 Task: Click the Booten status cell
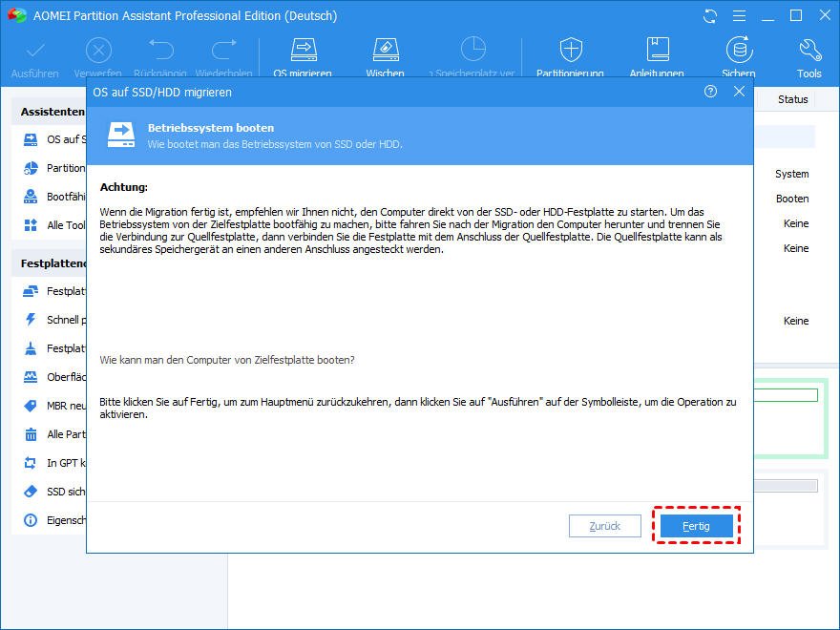(x=792, y=199)
